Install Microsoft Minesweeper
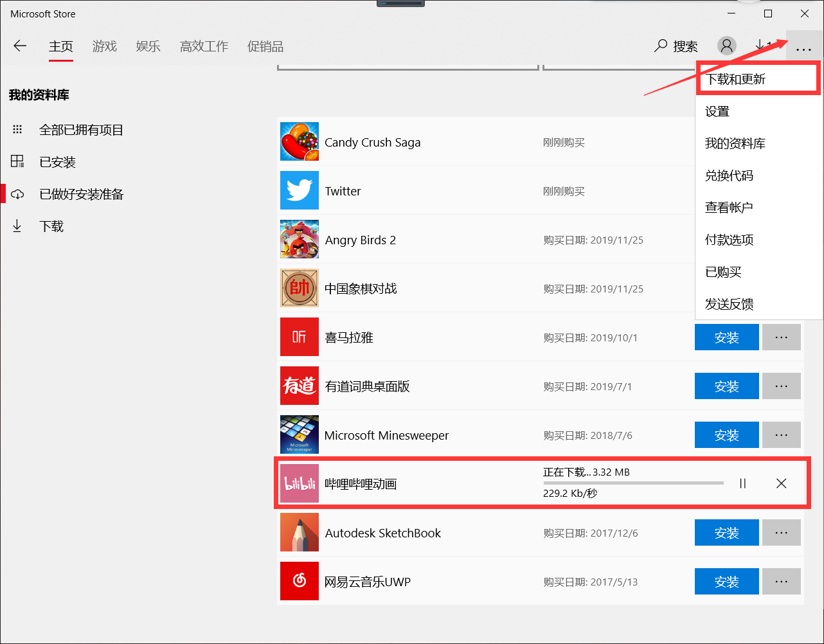Viewport: 824px width, 644px height. click(727, 434)
